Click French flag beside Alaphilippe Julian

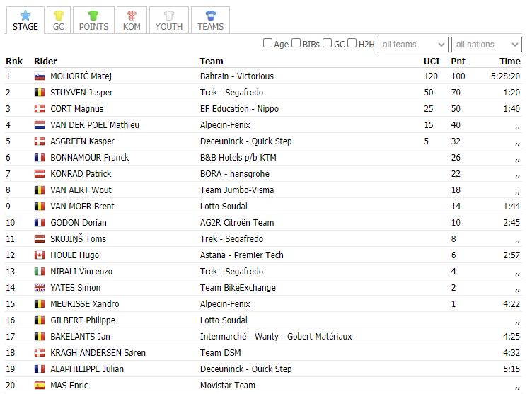pos(40,369)
